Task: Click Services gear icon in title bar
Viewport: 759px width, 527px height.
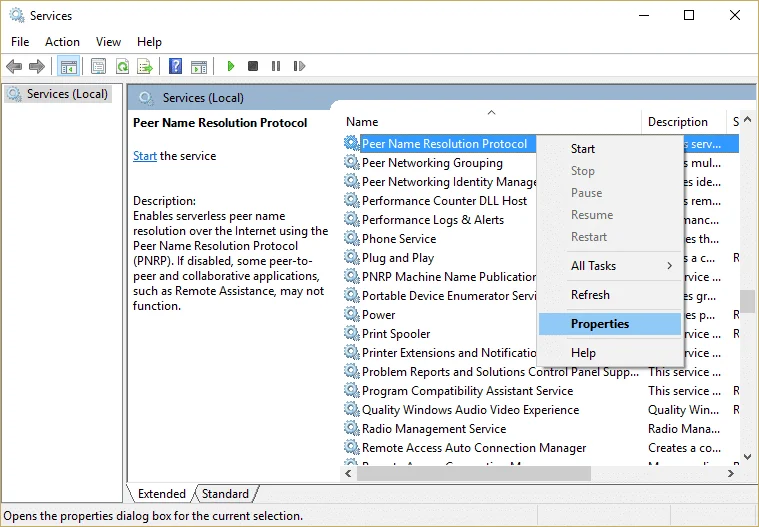Action: tap(17, 15)
